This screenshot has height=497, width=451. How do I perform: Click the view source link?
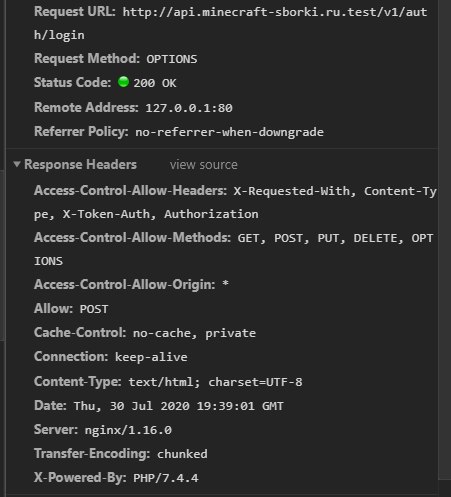(x=204, y=165)
